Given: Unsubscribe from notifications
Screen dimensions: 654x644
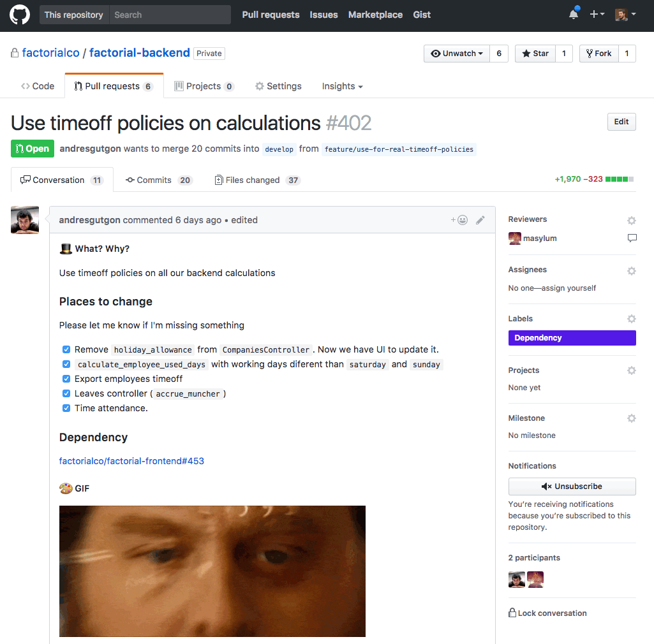Looking at the screenshot, I should point(572,487).
